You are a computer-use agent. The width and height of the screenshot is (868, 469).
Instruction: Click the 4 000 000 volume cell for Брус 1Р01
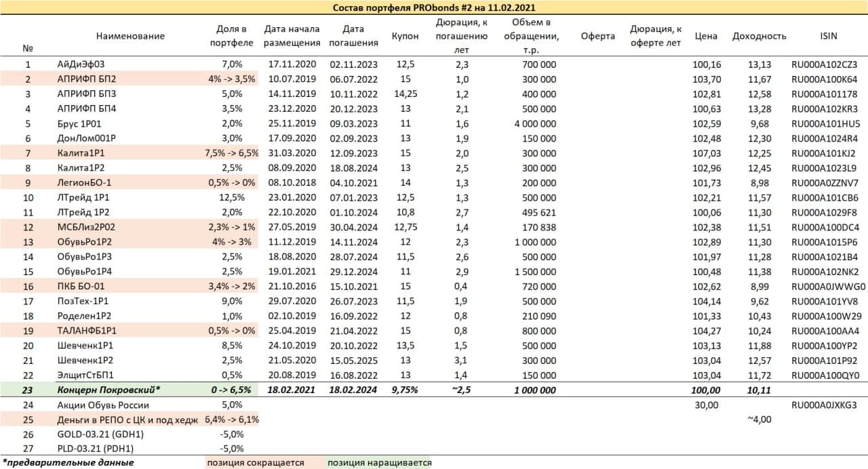click(535, 123)
